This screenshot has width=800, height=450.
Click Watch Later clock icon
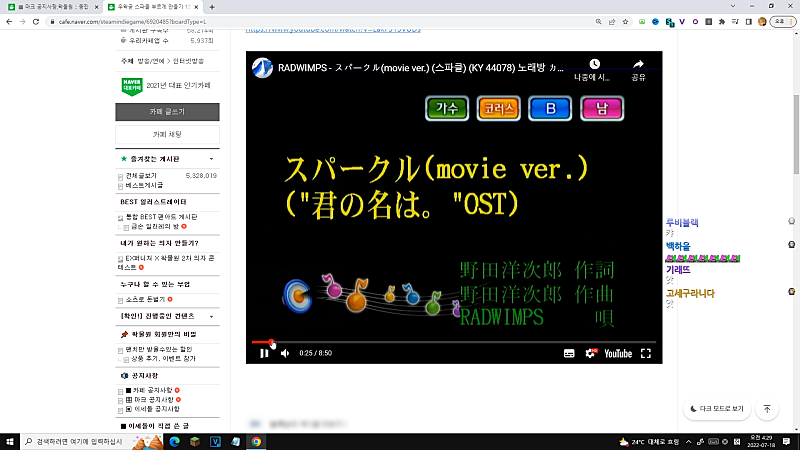[594, 68]
